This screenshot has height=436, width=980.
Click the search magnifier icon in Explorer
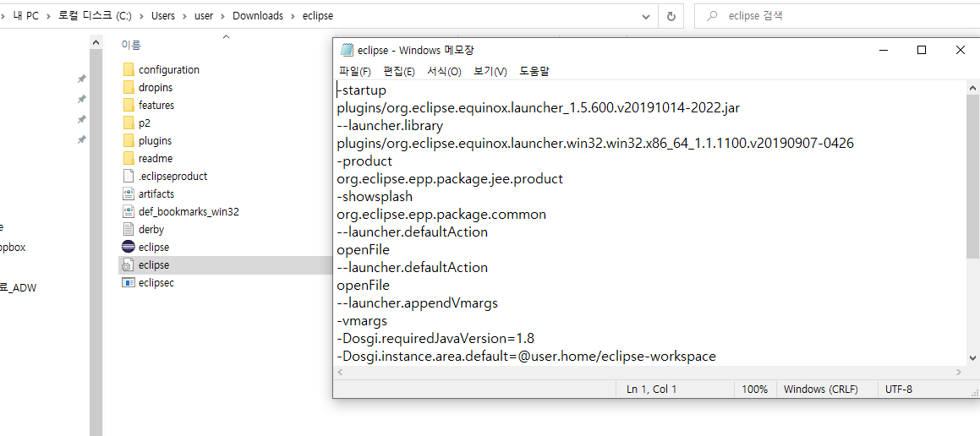(x=712, y=16)
